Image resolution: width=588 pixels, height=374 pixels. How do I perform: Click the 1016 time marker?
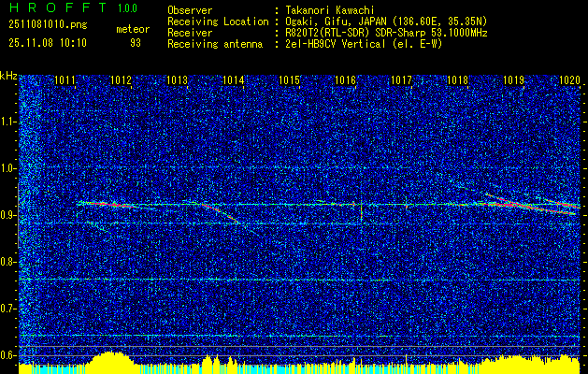(x=345, y=80)
